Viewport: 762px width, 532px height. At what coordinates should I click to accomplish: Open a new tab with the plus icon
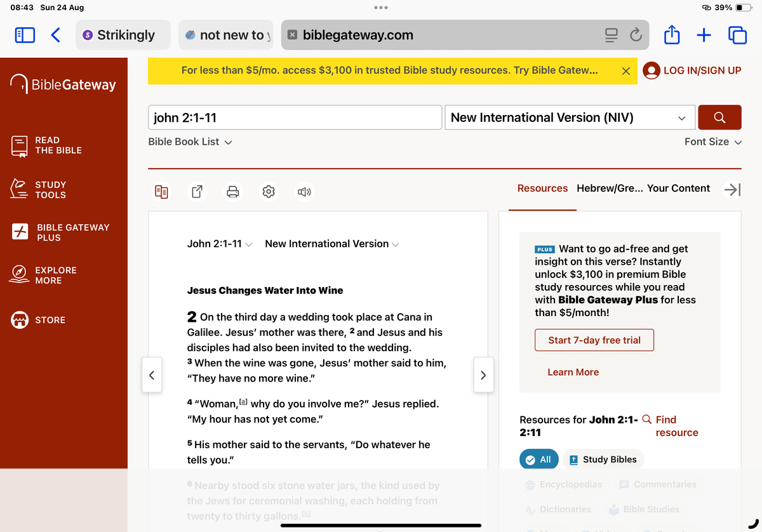704,35
